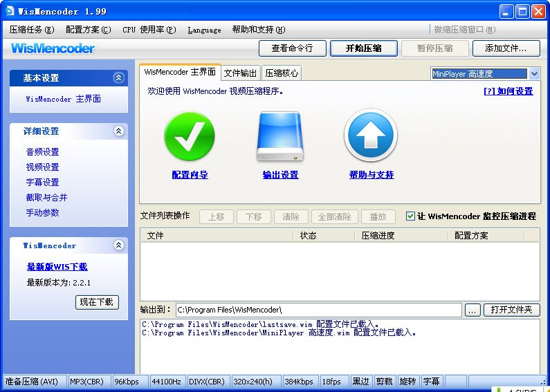Viewport: 550px width, 392px height.
Task: Click the DIVX(CBR) status bar entry
Action: click(x=208, y=382)
